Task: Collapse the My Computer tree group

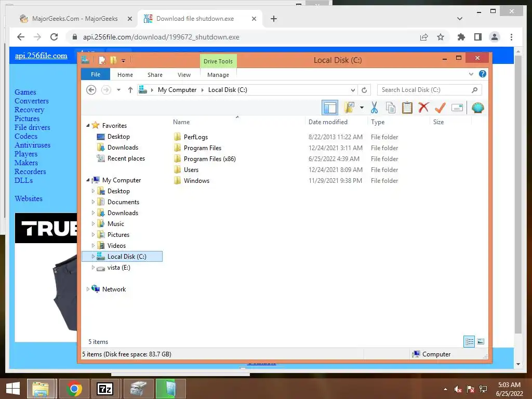Action: (88, 180)
